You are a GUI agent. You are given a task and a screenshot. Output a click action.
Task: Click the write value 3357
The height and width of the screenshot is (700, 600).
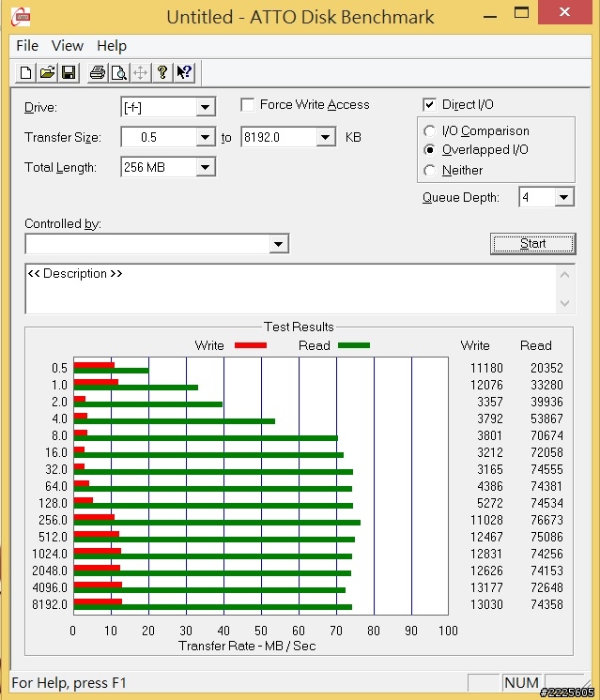pos(489,402)
